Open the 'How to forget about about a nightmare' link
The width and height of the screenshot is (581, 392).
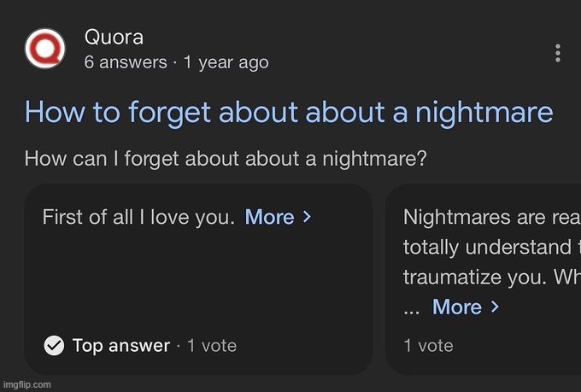coord(289,113)
